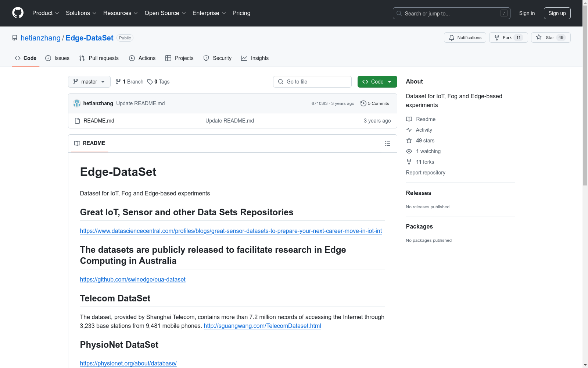Expand the Solutions menu

(x=81, y=13)
